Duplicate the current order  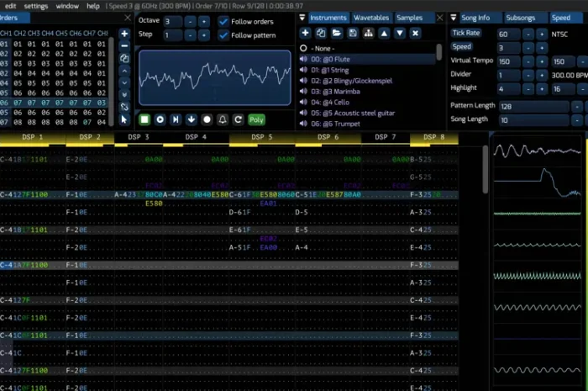tap(124, 58)
